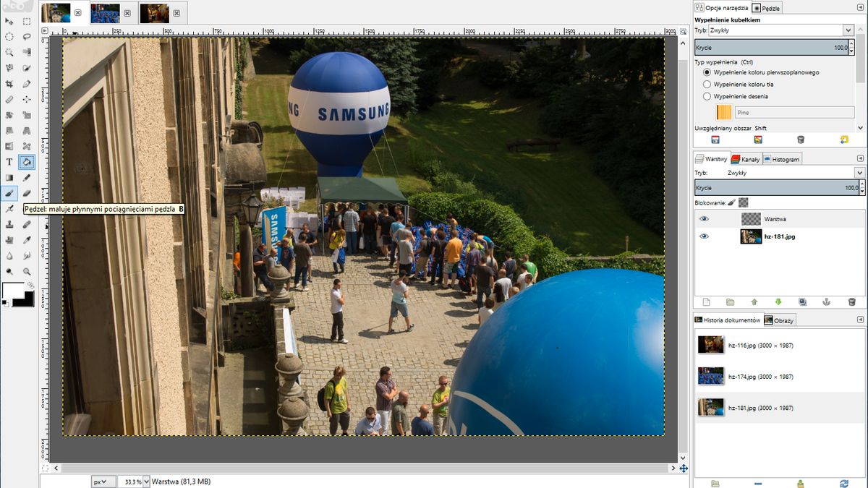Select Wypełnienie koloru pierwszoplanowego option
Viewport: 868px width, 488px height.
pos(707,72)
